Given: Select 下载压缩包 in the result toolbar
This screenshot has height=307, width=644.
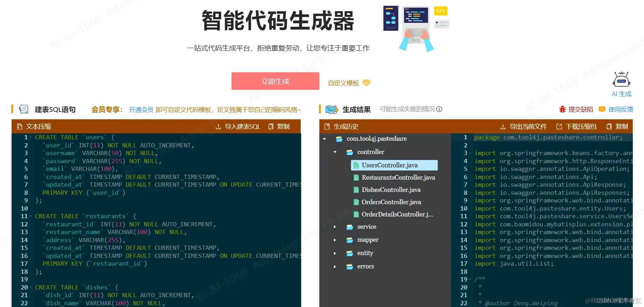Looking at the screenshot, I should 581,126.
